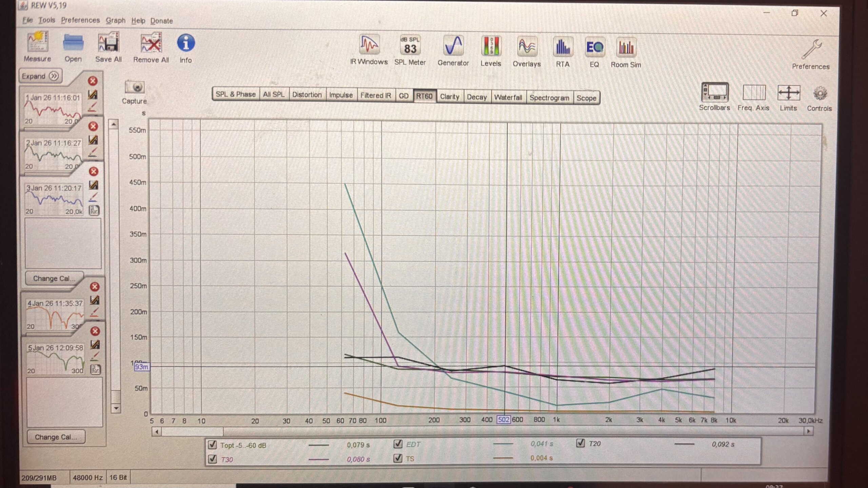This screenshot has width=868, height=488.
Task: Open graph Limits settings
Action: coord(788,94)
